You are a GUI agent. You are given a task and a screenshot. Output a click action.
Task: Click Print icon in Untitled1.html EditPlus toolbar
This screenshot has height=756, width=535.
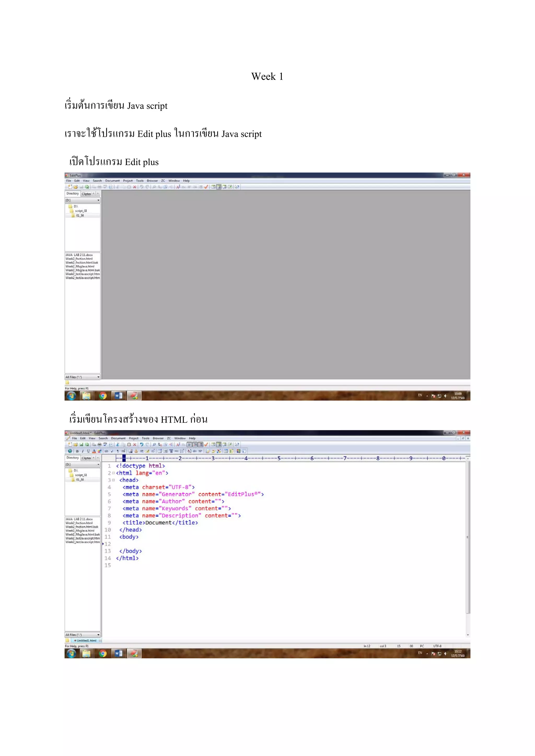pos(100,445)
